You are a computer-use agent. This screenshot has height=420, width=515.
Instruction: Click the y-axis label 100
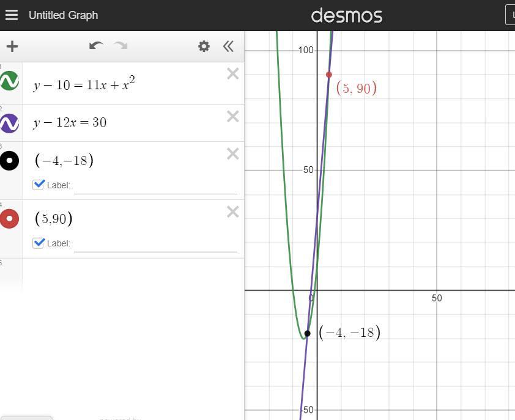click(306, 50)
